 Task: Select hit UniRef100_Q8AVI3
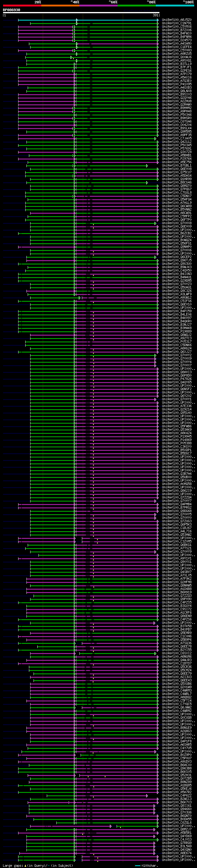tap(177, 372)
